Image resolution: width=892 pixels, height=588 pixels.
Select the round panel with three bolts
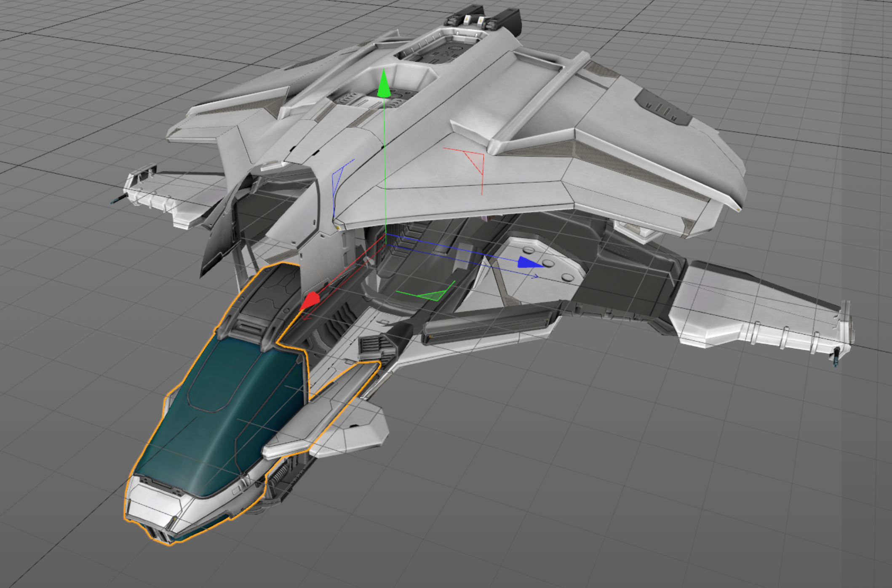click(544, 266)
